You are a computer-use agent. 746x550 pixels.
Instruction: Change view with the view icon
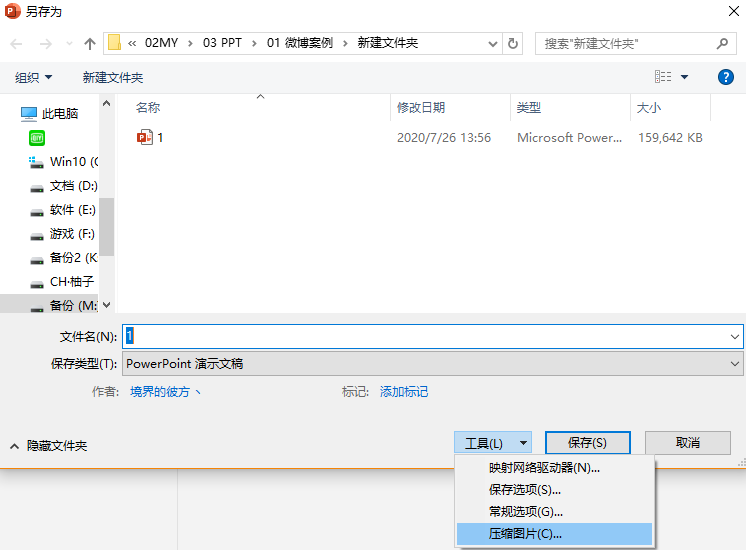coord(663,77)
